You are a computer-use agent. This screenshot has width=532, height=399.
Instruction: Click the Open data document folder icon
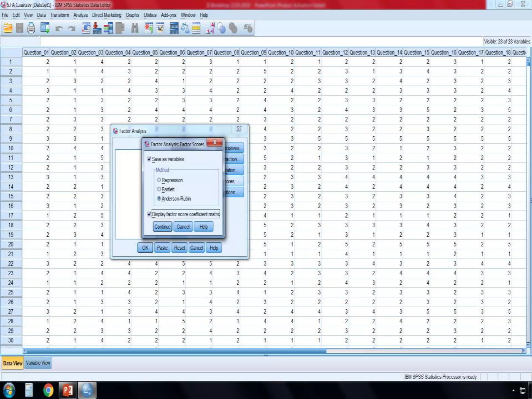pyautogui.click(x=8, y=28)
